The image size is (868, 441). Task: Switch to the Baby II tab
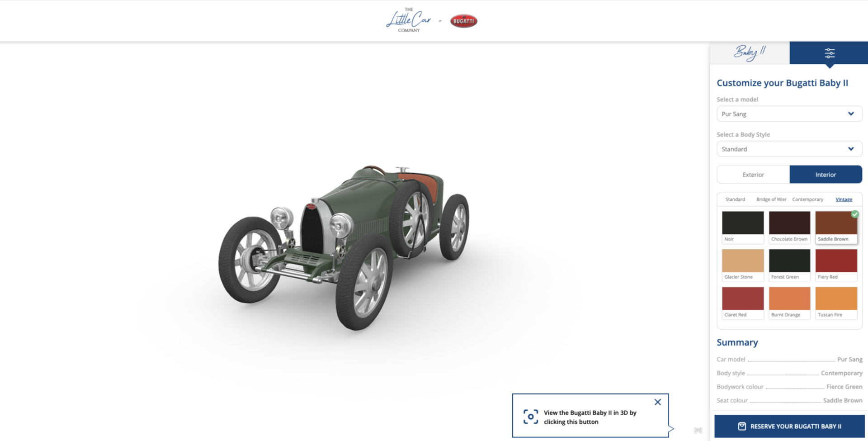749,53
